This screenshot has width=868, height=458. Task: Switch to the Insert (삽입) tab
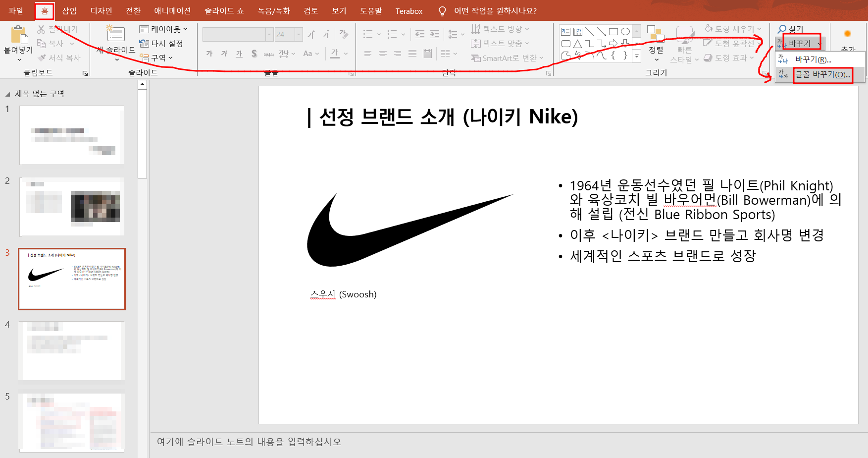click(x=69, y=11)
